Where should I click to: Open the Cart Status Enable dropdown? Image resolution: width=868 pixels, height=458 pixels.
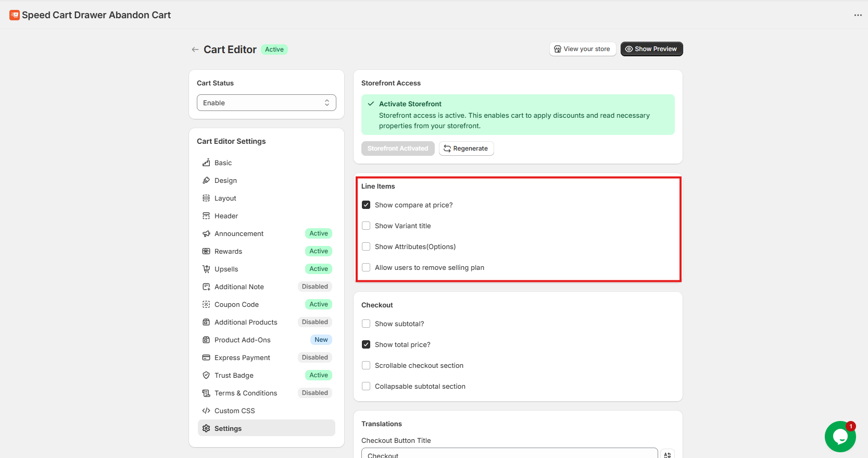point(266,103)
